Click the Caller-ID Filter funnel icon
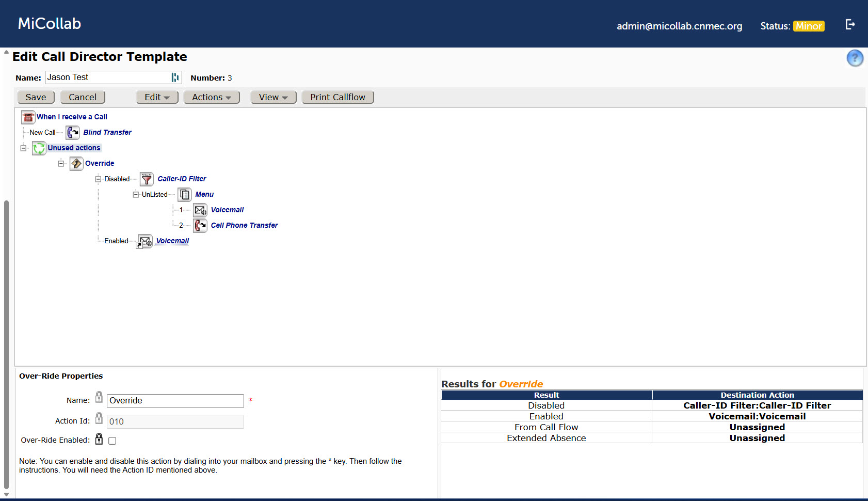Viewport: 868px width, 501px height. pyautogui.click(x=146, y=179)
